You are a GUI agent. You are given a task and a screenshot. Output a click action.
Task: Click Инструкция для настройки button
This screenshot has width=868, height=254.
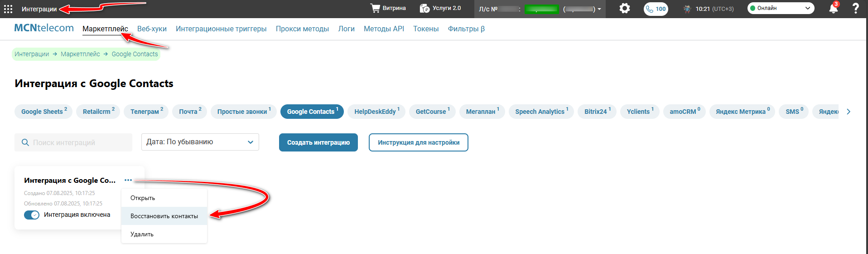419,142
